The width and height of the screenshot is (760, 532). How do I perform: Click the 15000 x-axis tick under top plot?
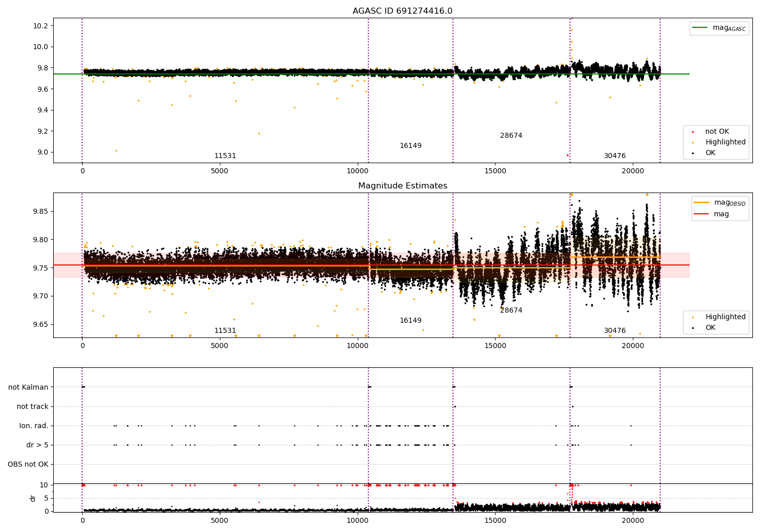point(495,171)
